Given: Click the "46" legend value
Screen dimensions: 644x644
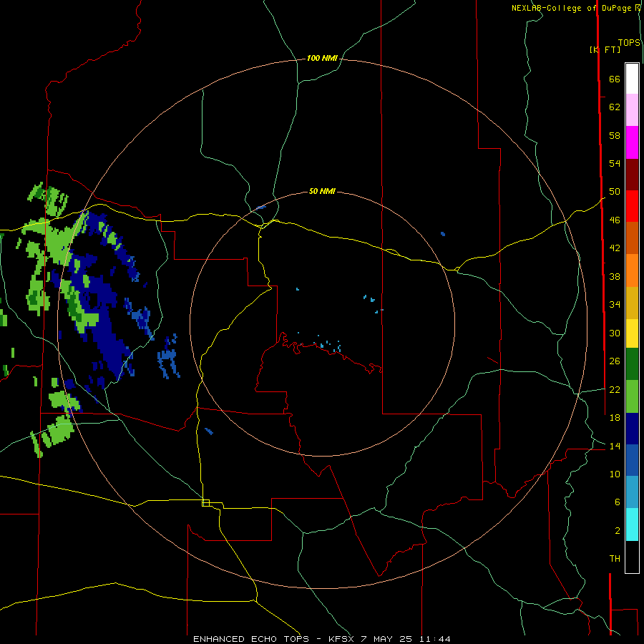Looking at the screenshot, I should (615, 220).
